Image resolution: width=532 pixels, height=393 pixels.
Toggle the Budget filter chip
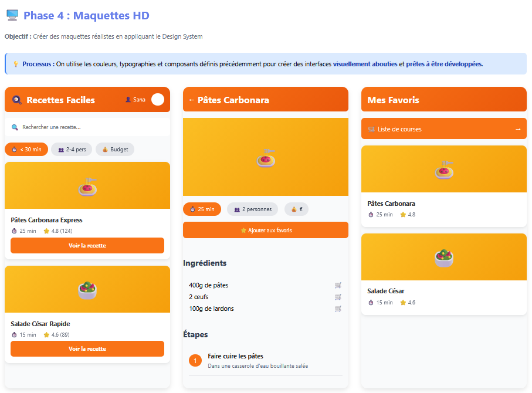point(115,150)
